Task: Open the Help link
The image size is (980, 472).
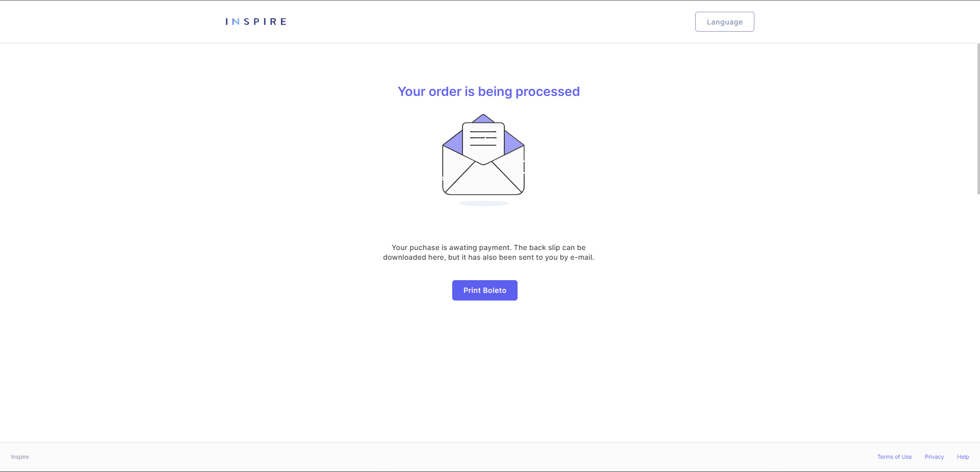Action: 963,457
